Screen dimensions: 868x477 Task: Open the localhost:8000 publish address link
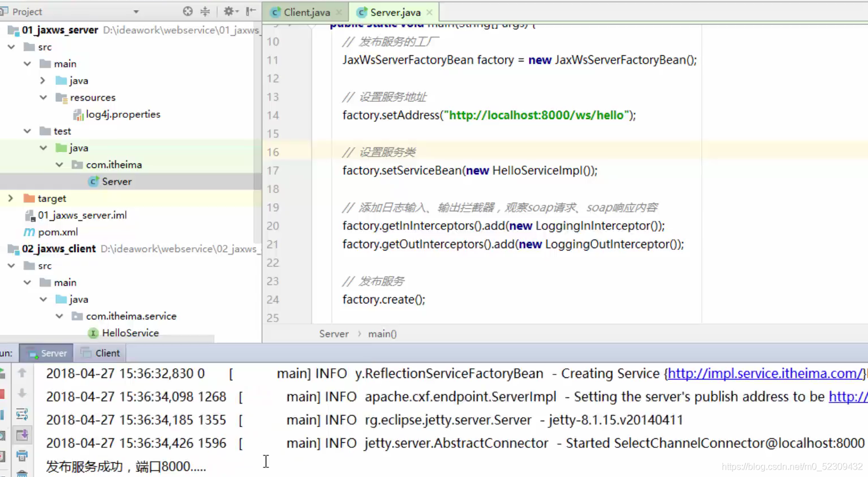(x=849, y=397)
